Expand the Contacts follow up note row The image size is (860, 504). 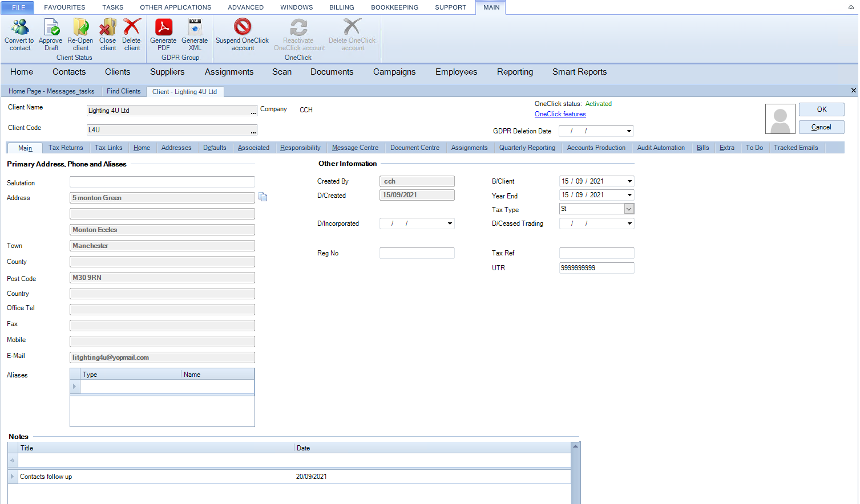click(12, 477)
